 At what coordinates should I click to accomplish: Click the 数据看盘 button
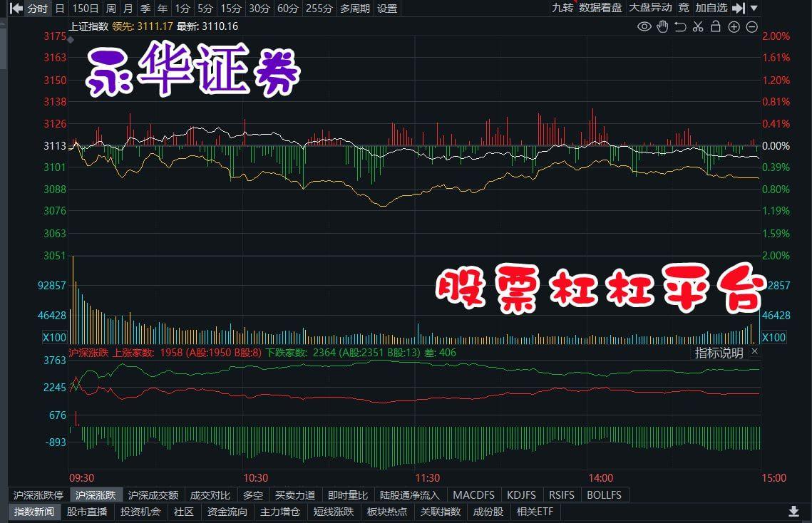(x=602, y=9)
